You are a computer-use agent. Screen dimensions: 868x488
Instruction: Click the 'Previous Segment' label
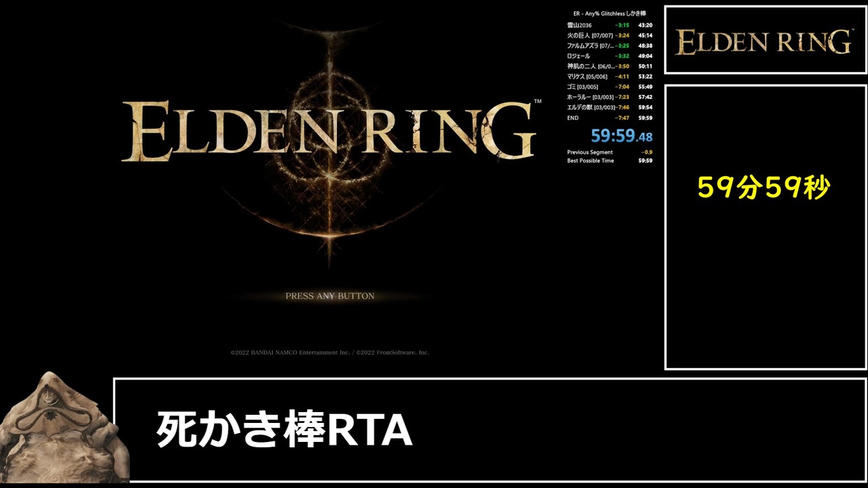click(590, 152)
